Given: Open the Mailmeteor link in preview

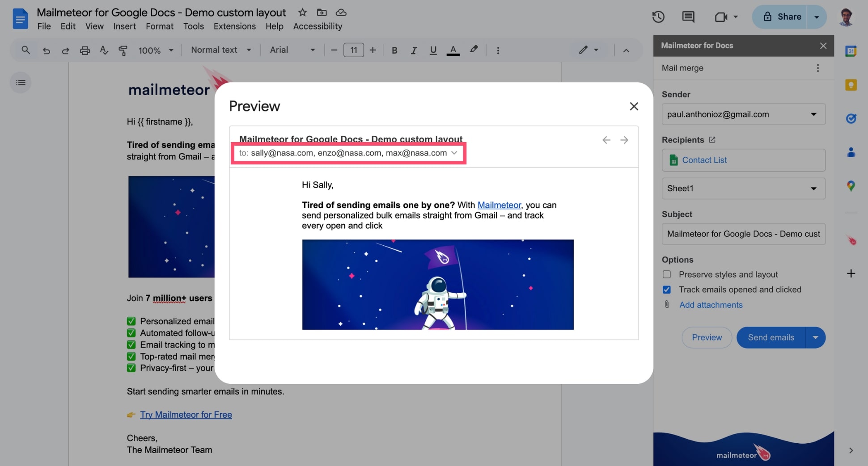Looking at the screenshot, I should (499, 205).
